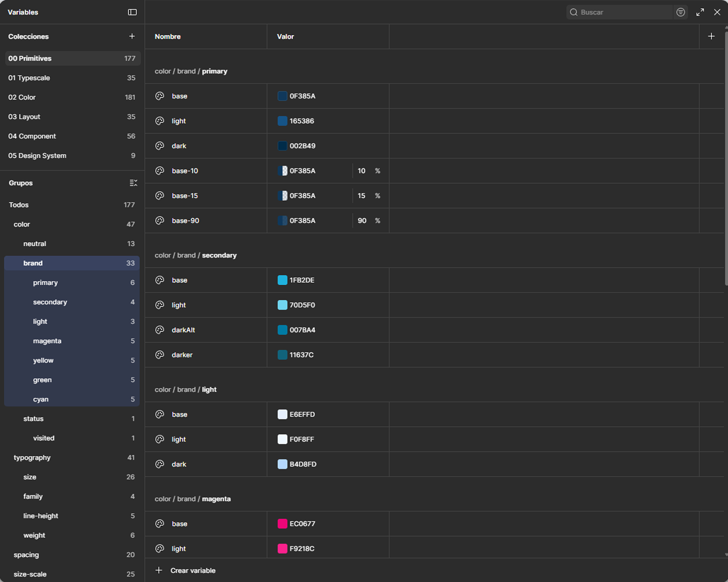Select the green subgroup
The width and height of the screenshot is (728, 582).
coord(72,379)
